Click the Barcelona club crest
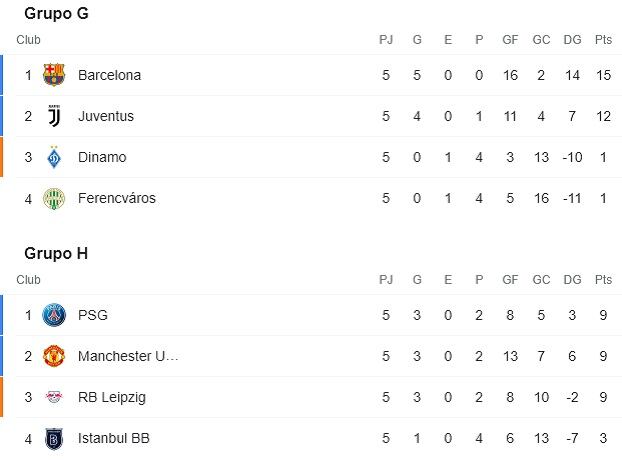The height and width of the screenshot is (460, 622). (x=54, y=75)
